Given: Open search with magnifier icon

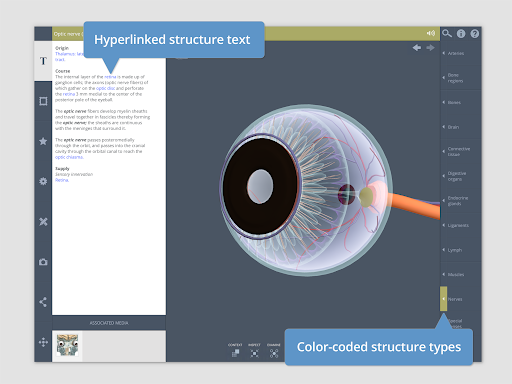Looking at the screenshot, I should [447, 33].
